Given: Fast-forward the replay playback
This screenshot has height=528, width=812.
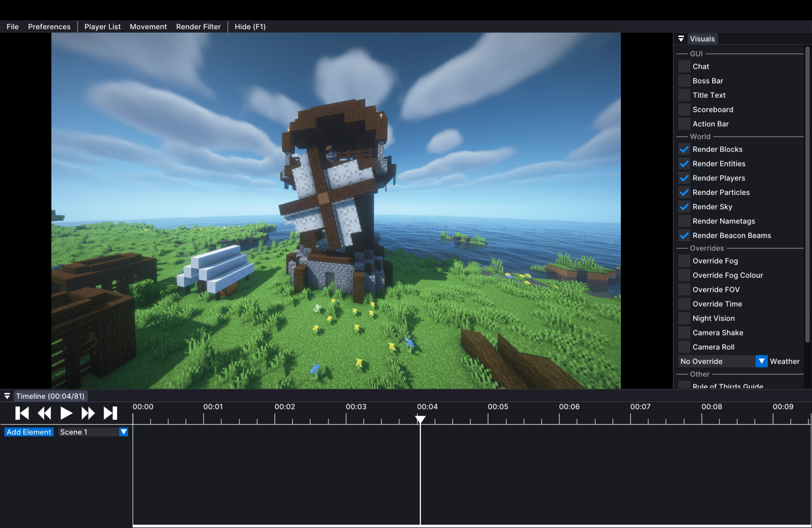Looking at the screenshot, I should click(88, 413).
